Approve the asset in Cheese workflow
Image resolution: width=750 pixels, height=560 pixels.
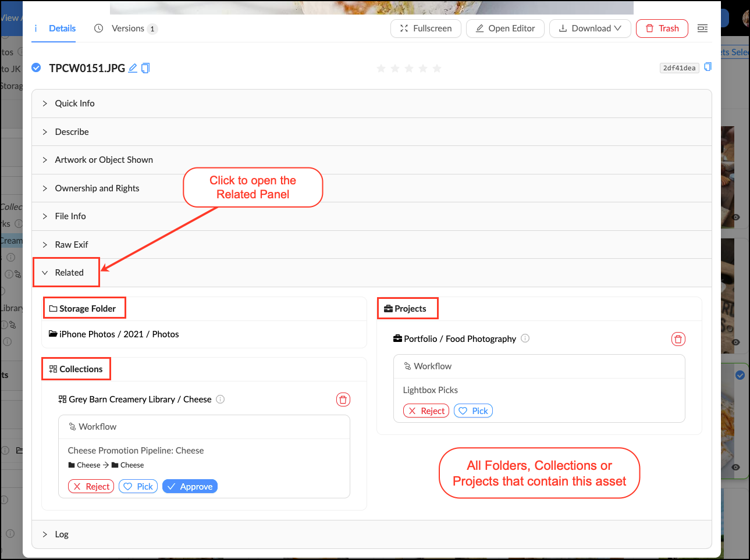pos(190,486)
